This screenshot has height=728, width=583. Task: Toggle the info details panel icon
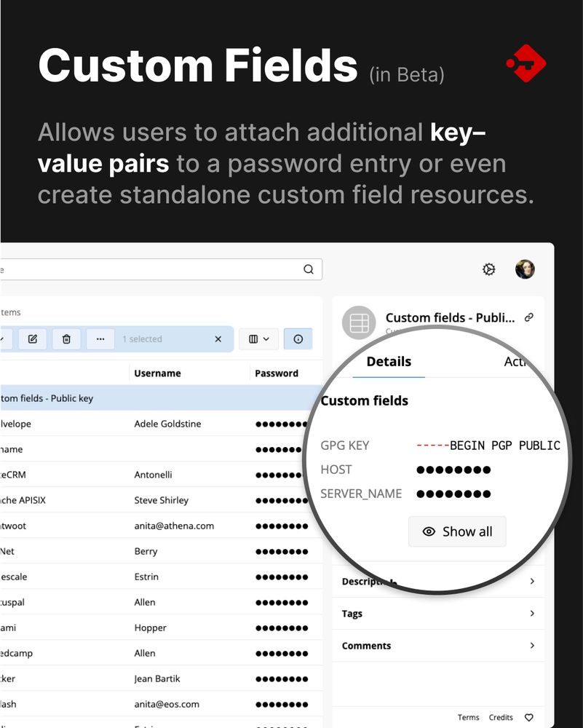(298, 339)
